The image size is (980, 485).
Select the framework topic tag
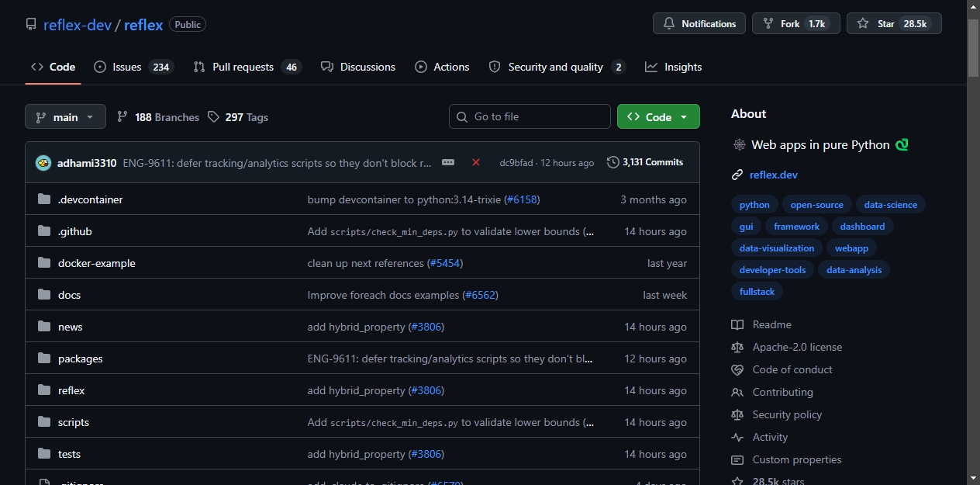(797, 227)
